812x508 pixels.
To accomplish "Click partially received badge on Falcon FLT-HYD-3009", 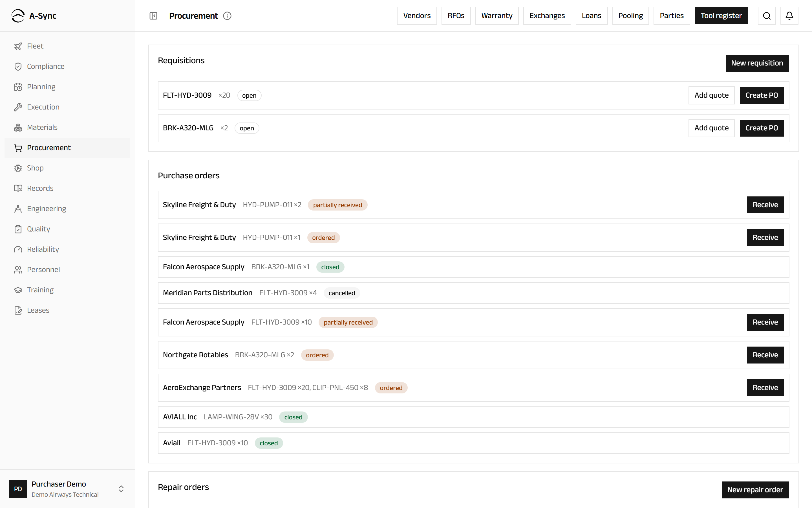I will coord(348,322).
